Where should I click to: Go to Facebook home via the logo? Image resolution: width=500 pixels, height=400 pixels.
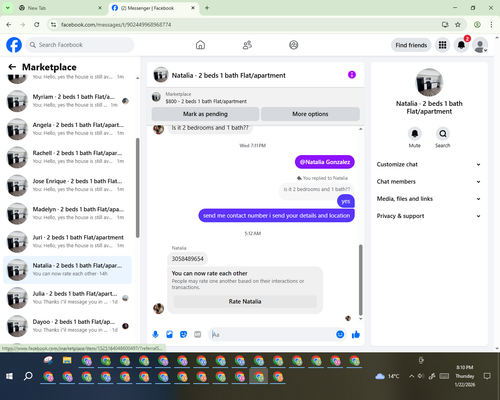[x=14, y=45]
